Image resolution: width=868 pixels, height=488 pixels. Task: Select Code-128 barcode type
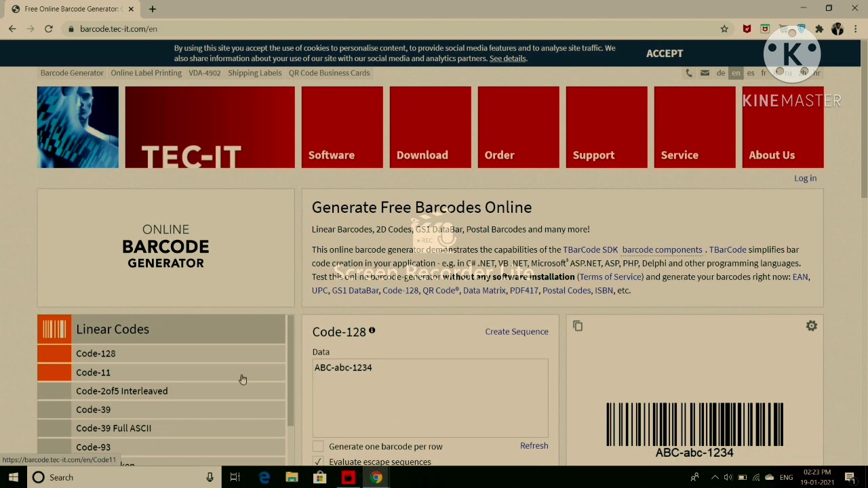161,353
